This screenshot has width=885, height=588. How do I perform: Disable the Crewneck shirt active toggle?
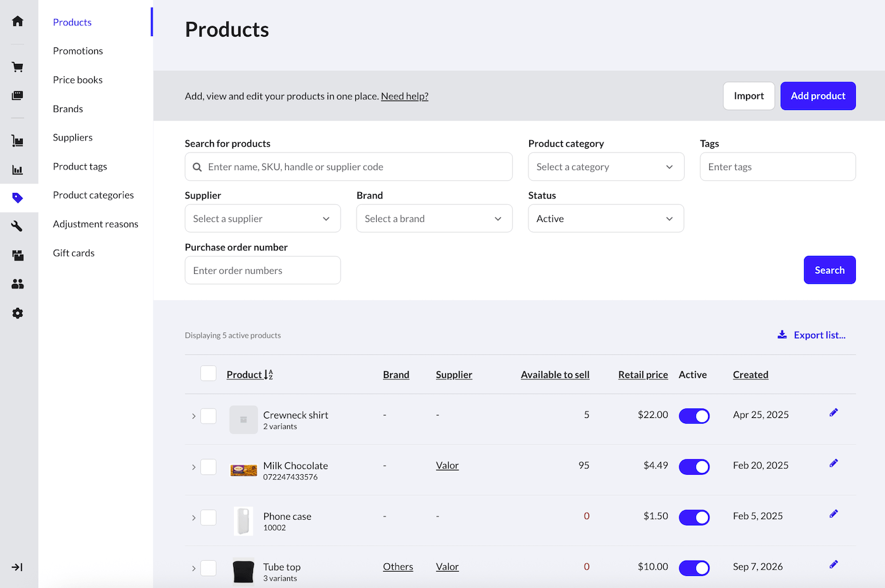[x=694, y=416]
